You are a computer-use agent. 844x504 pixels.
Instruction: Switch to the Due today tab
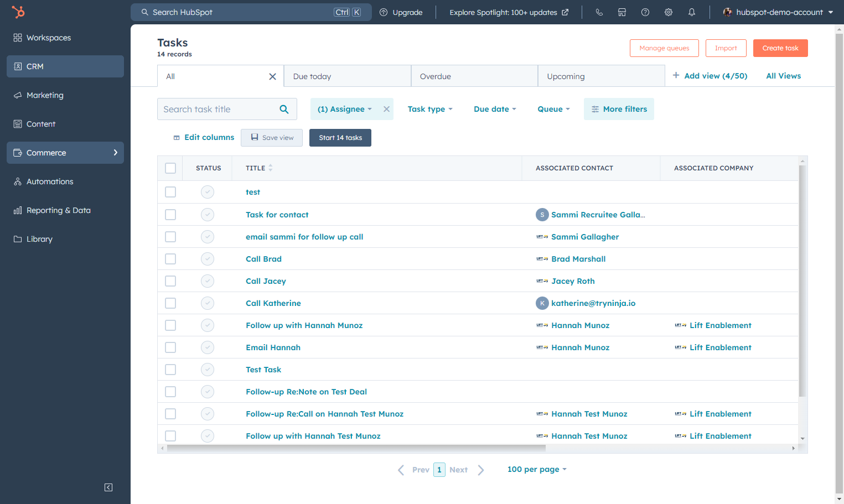(348, 76)
